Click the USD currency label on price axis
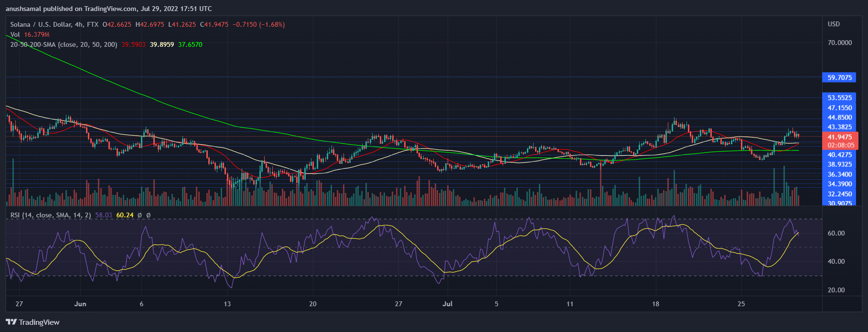The width and height of the screenshot is (868, 332). pos(834,24)
